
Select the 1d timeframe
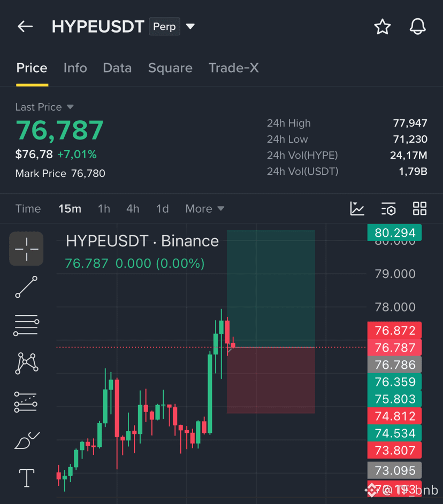[162, 209]
